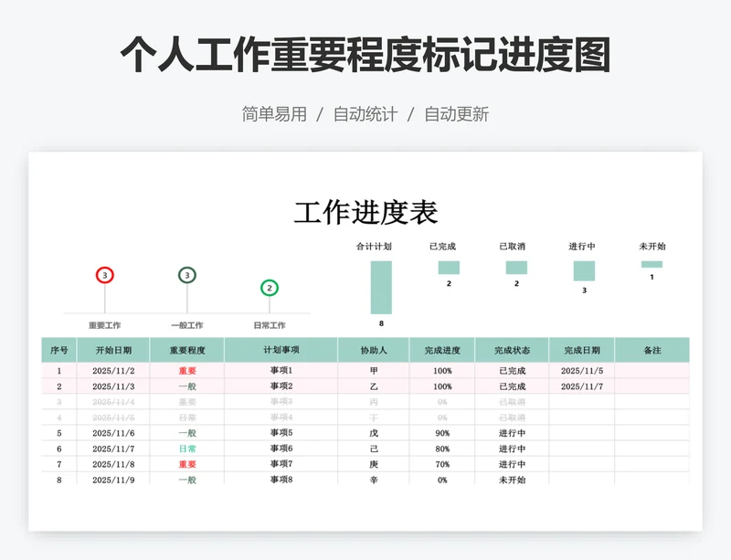Select the bar under the 已取消 chart label

516,268
